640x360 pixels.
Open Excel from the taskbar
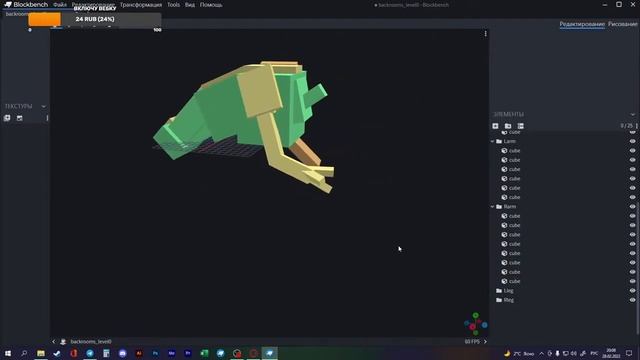pos(204,353)
